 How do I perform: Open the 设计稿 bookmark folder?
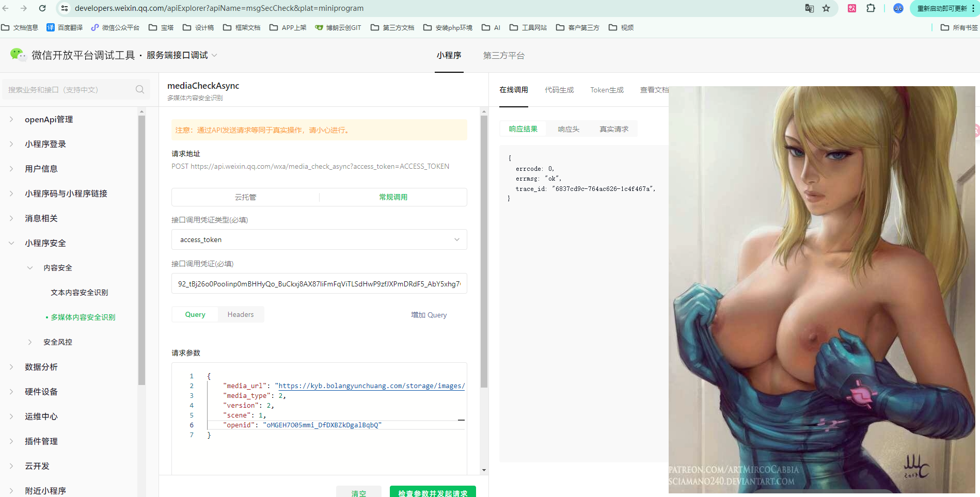pyautogui.click(x=198, y=27)
